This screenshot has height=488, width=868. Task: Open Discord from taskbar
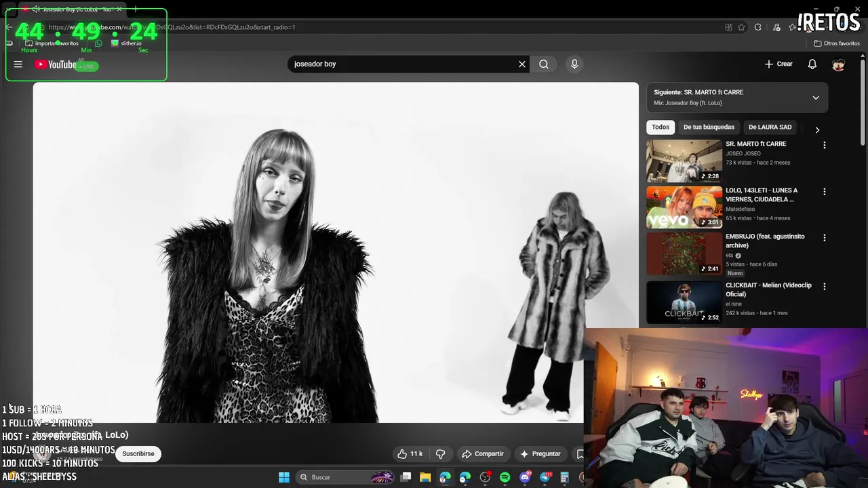click(x=525, y=477)
